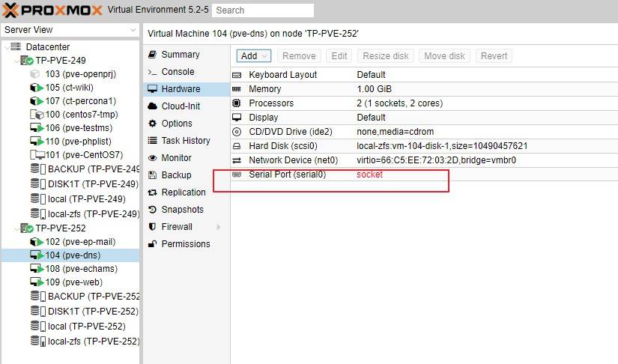
Task: Click the Snapshots history icon
Action: [153, 210]
